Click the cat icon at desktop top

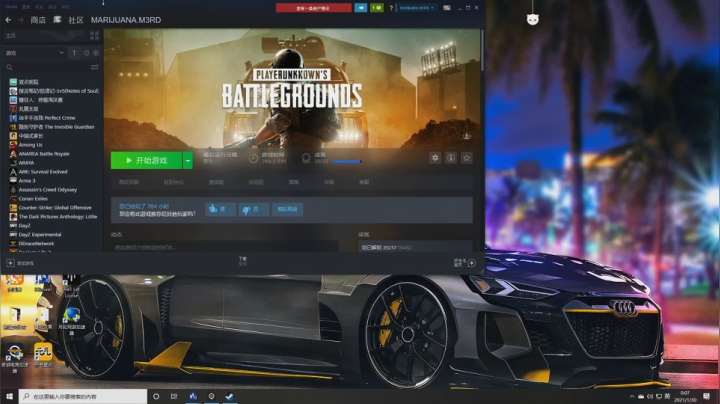pyautogui.click(x=532, y=19)
